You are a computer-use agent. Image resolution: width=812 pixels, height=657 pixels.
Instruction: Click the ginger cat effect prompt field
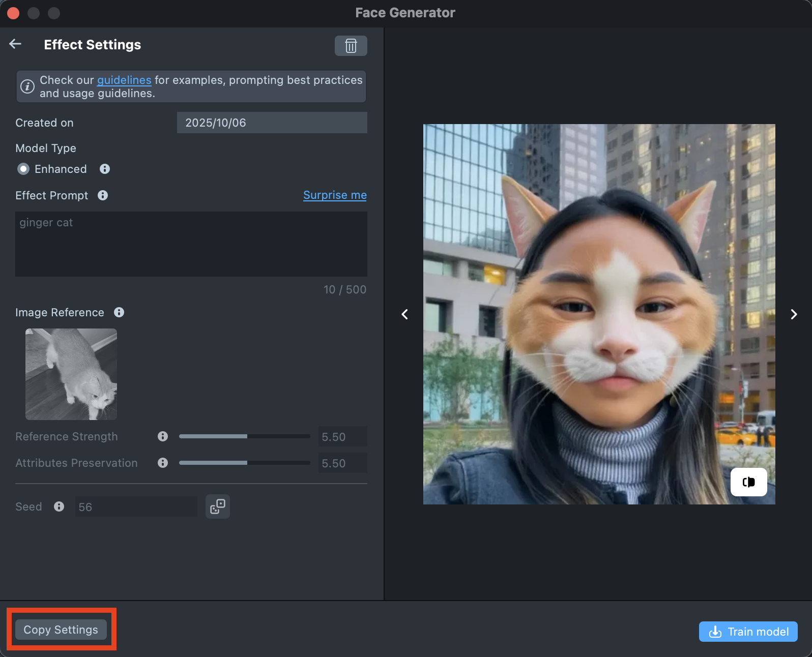(191, 244)
